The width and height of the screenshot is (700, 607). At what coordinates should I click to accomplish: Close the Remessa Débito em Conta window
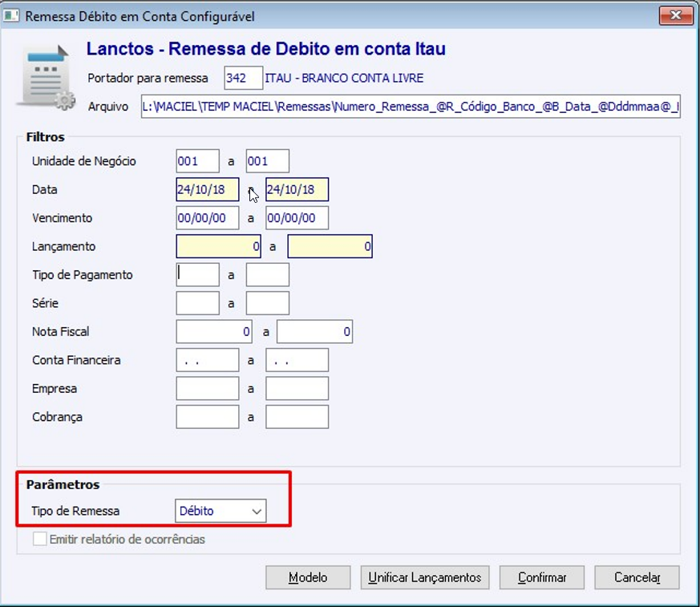click(x=676, y=15)
